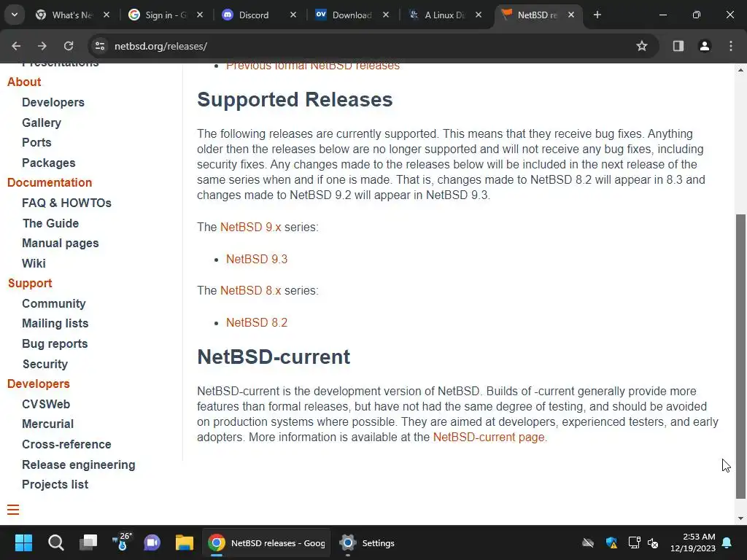Open Previous formal NetBSD releases link
Image resolution: width=747 pixels, height=560 pixels.
coord(312,66)
